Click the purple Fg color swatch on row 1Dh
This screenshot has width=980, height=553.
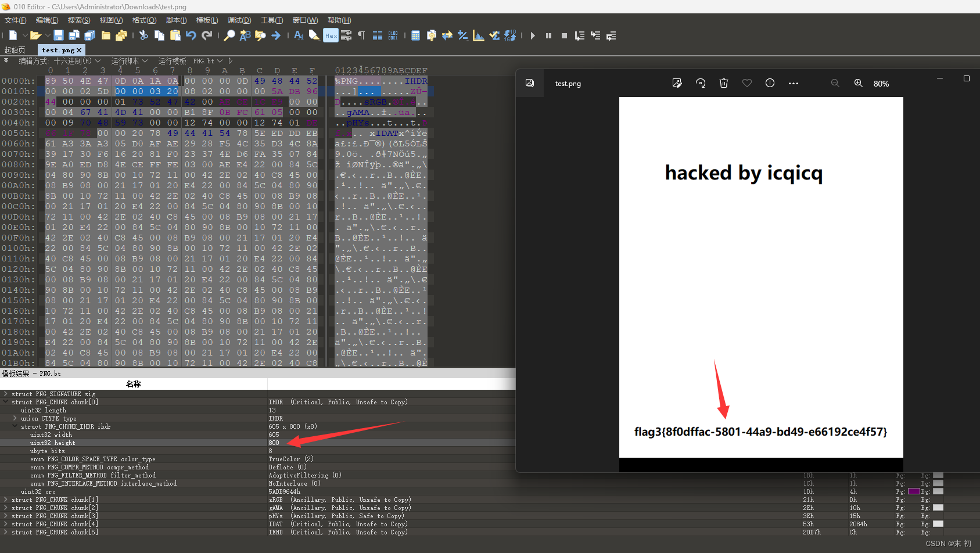pos(914,491)
